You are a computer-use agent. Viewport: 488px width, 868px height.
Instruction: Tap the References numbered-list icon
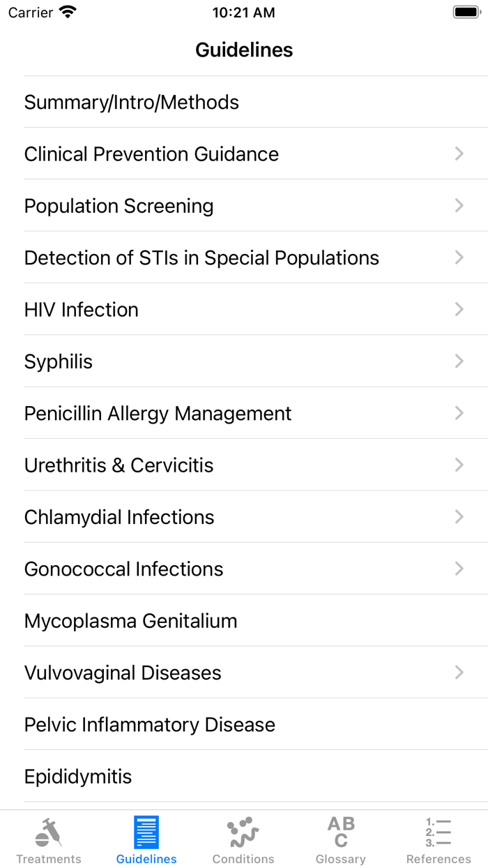point(438,830)
